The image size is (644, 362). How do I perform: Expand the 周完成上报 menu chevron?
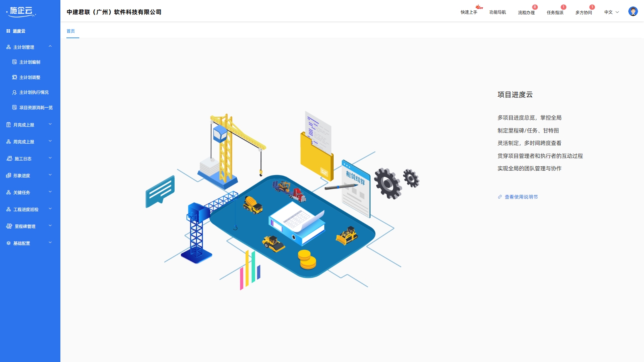50,141
